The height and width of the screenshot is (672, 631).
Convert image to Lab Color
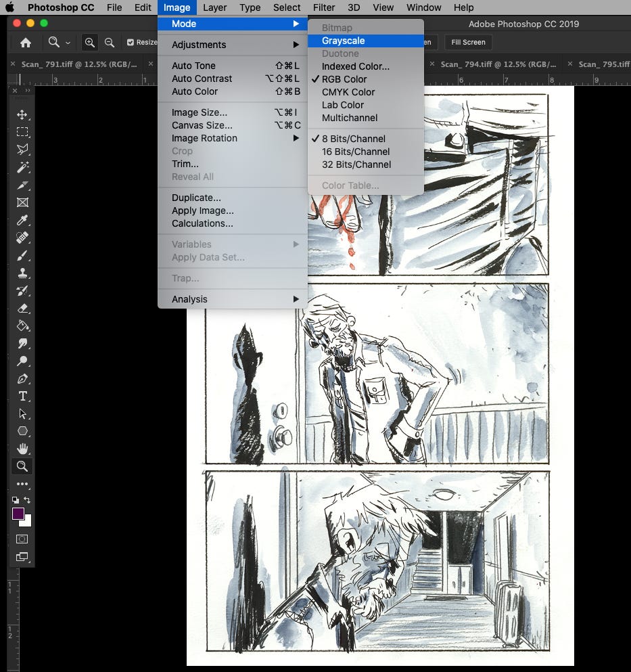pos(366,105)
